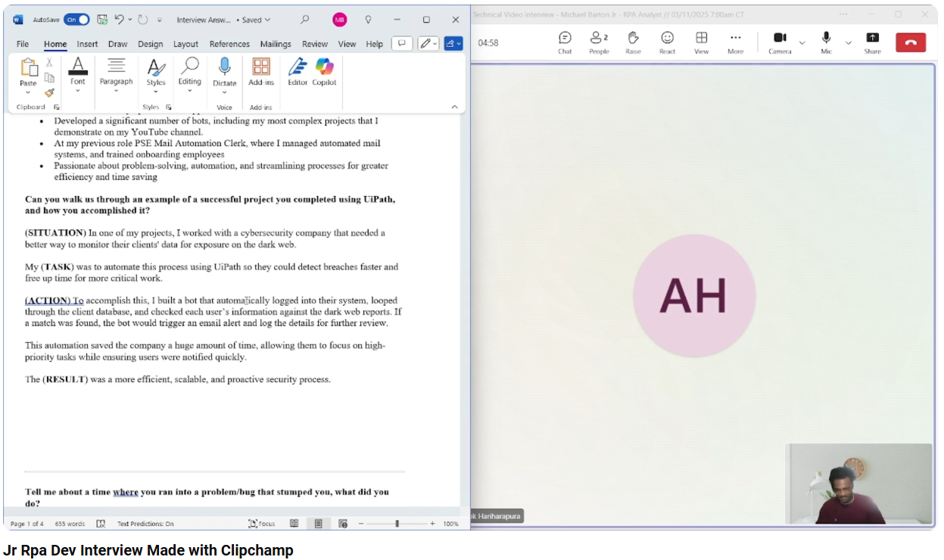Screen dimensions: 944x560
Task: Toggle the AutoSave switch off
Action: tap(76, 20)
